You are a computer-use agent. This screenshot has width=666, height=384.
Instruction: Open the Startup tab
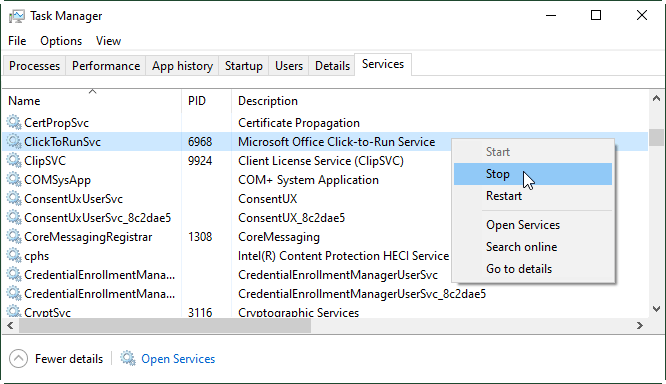pyautogui.click(x=243, y=66)
